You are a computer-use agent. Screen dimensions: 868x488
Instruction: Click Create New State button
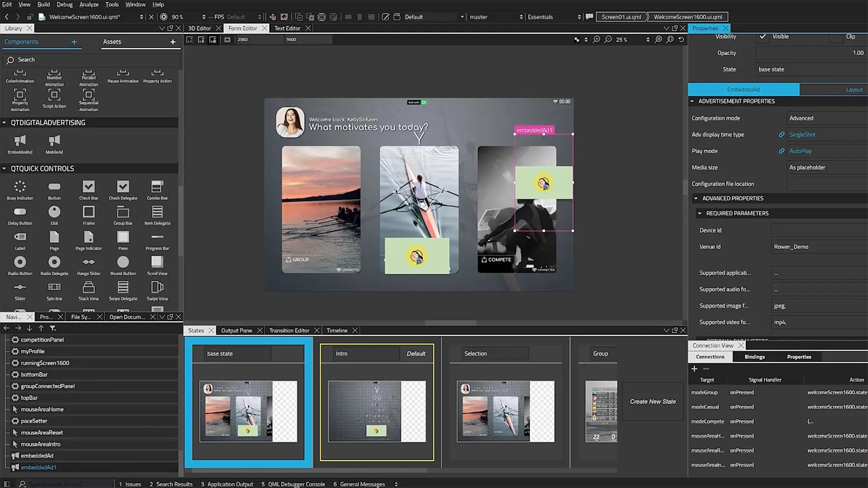652,401
